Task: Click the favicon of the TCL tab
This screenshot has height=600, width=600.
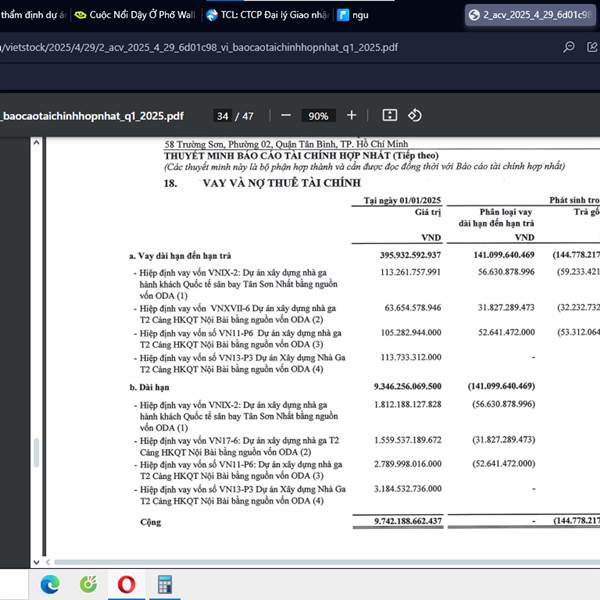Action: 212,15
